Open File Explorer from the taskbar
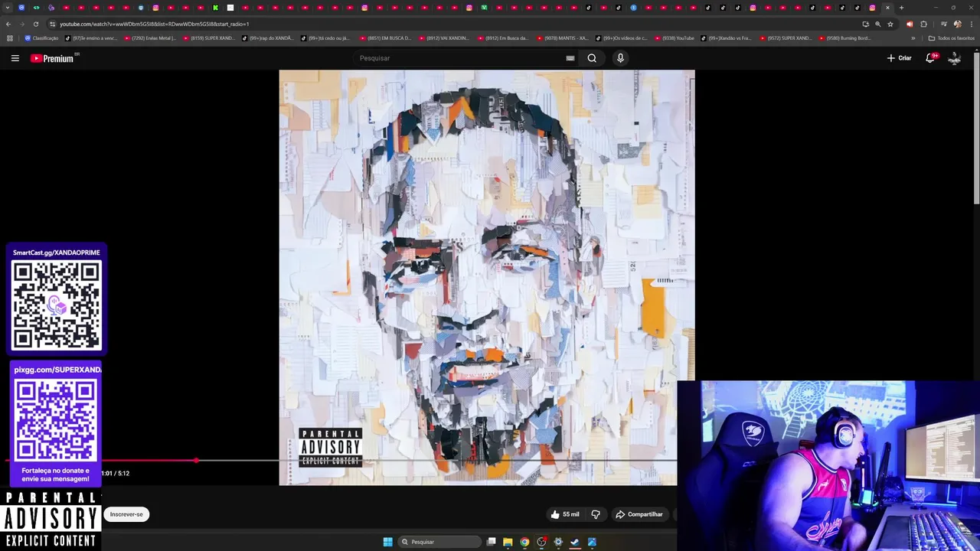 pyautogui.click(x=508, y=542)
